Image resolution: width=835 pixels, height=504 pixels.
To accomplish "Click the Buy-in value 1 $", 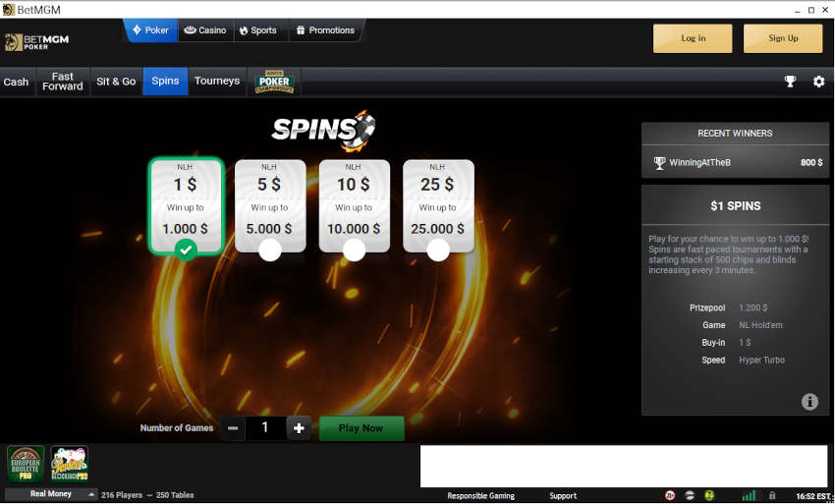I will click(x=745, y=343).
